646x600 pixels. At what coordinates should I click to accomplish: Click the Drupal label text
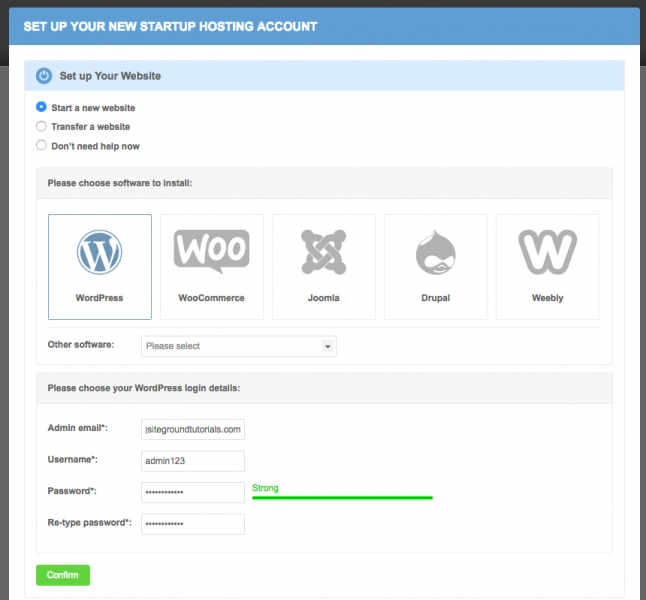pyautogui.click(x=435, y=298)
